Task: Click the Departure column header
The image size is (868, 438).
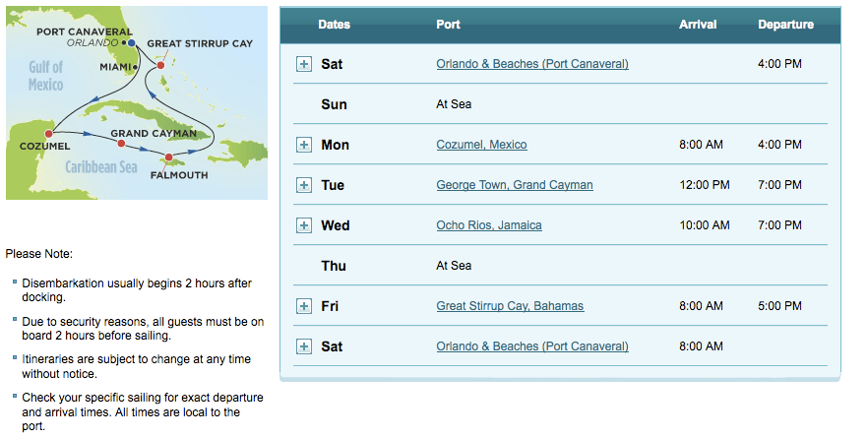Action: pyautogui.click(x=785, y=25)
